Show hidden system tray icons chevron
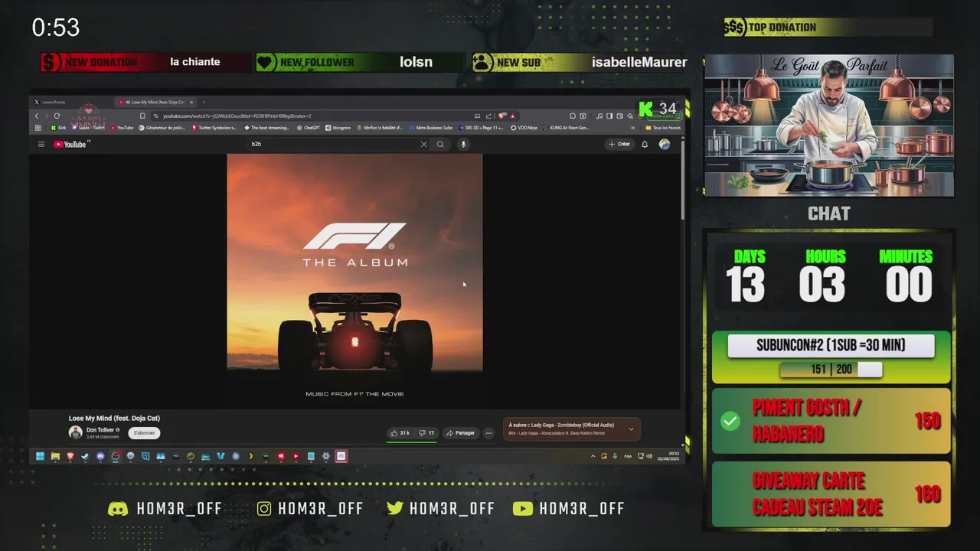The image size is (980, 551). 593,456
